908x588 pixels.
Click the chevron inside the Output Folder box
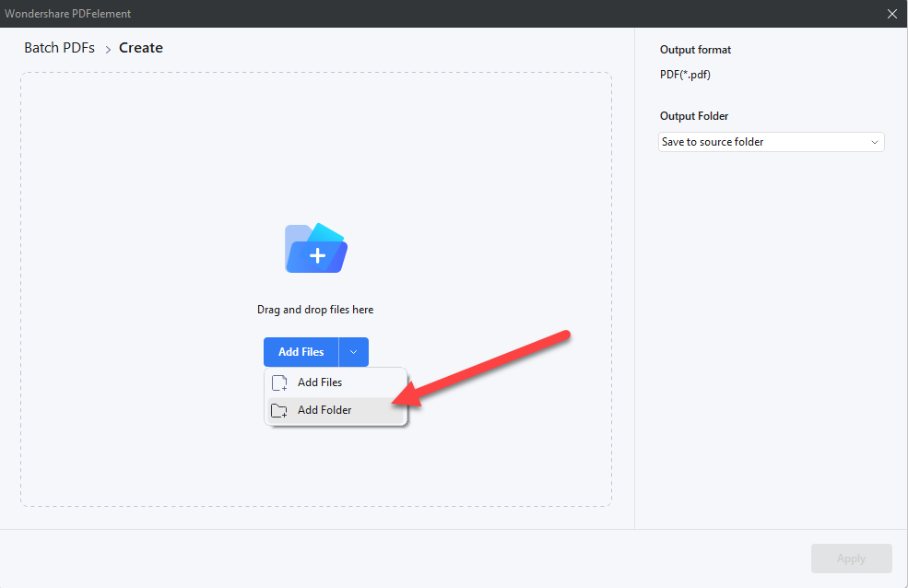(874, 142)
